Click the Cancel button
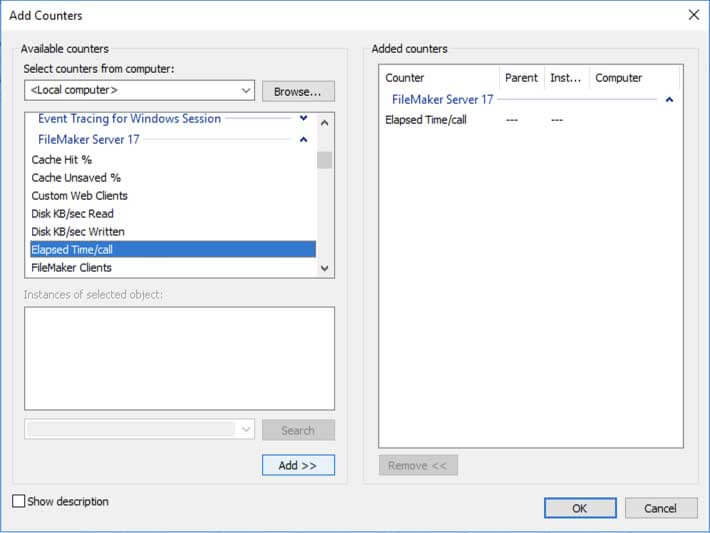The height and width of the screenshot is (533, 710). point(661,508)
